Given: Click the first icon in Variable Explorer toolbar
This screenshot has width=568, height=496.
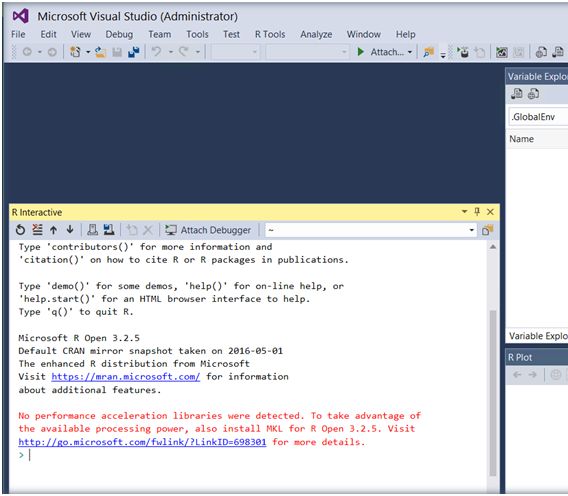Looking at the screenshot, I should coord(517,94).
